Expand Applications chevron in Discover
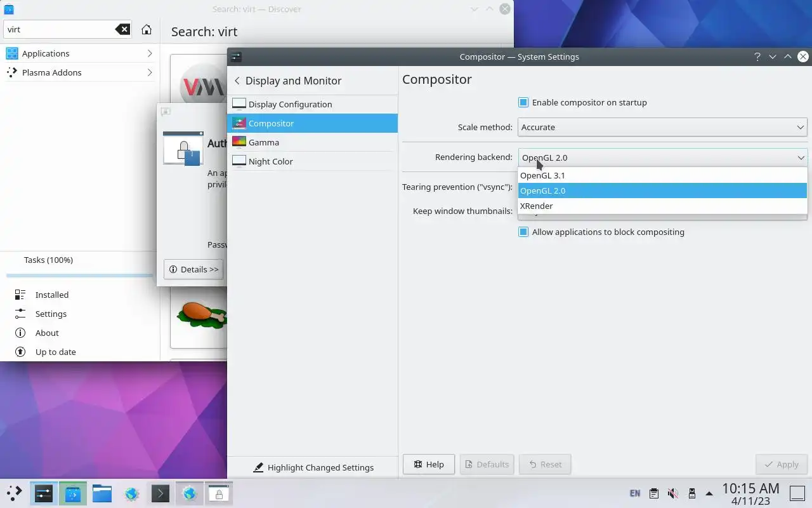 click(150, 53)
